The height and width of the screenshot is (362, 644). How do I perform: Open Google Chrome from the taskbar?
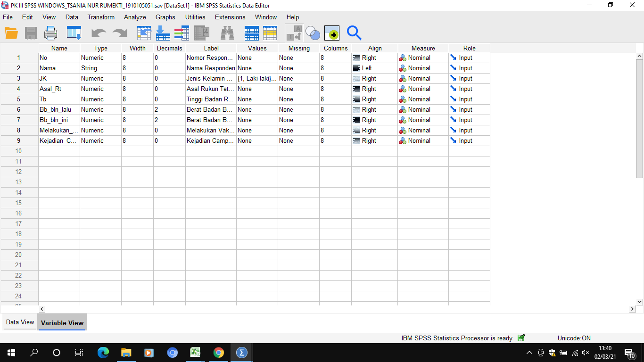pos(218,353)
